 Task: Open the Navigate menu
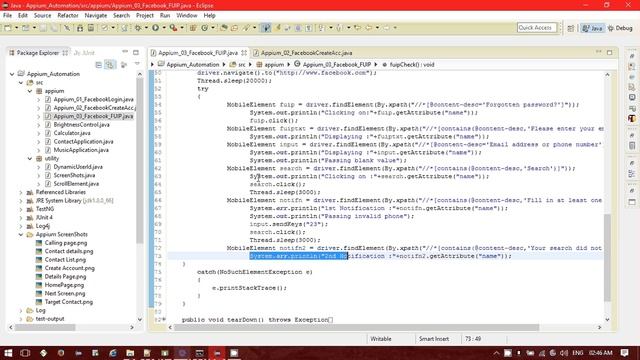click(96, 16)
